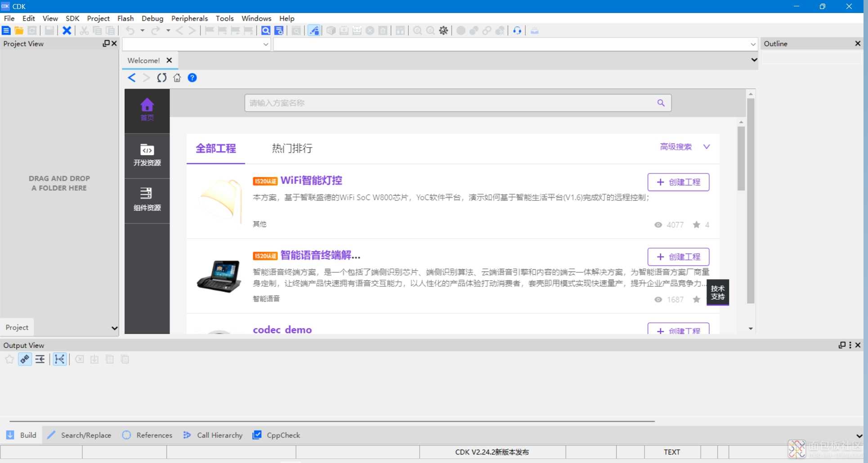Toggle word wrap lines icon in Output View

[x=40, y=359]
